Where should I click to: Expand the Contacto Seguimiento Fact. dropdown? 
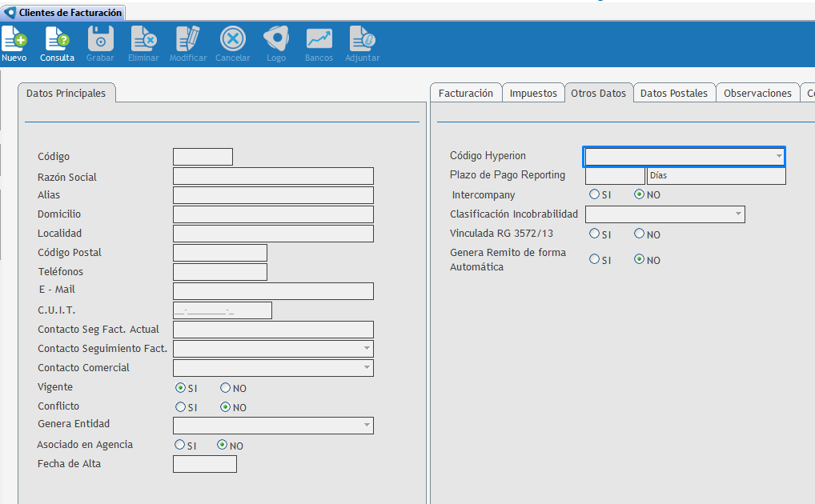coord(367,348)
